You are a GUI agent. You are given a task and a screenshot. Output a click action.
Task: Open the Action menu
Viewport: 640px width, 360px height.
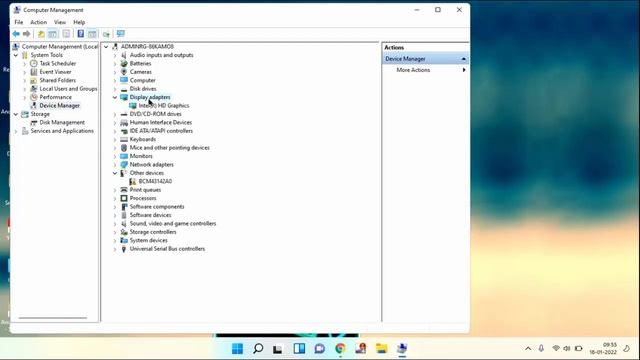click(39, 22)
